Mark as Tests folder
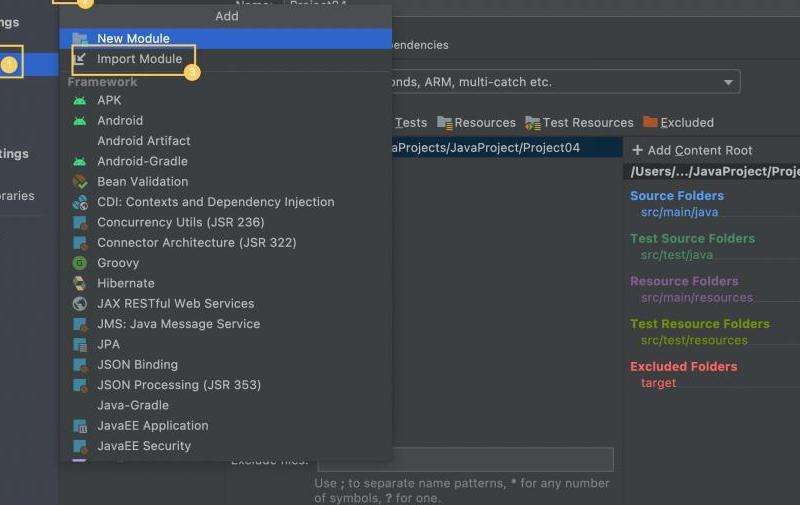Image resolution: width=800 pixels, height=505 pixels. point(411,123)
